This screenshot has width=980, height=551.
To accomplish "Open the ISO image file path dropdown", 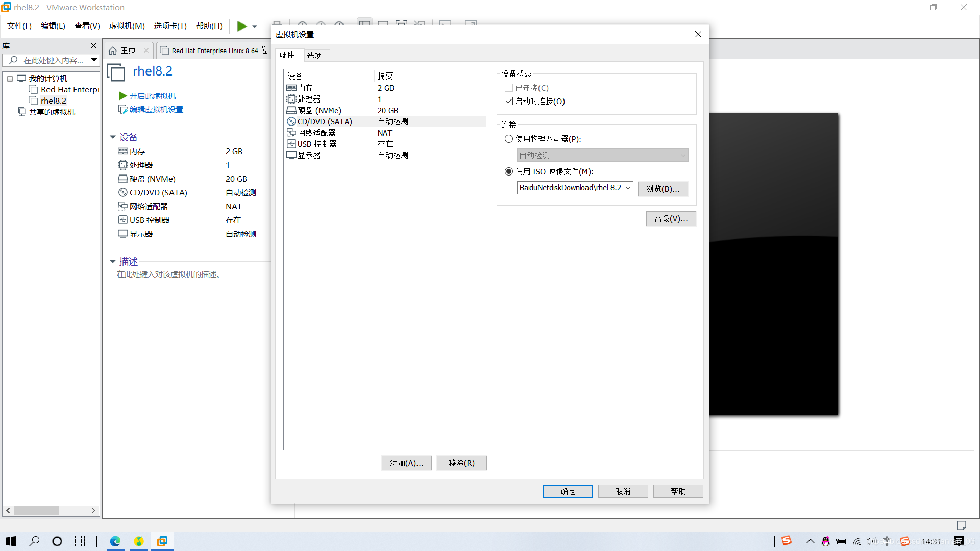I will tap(628, 188).
